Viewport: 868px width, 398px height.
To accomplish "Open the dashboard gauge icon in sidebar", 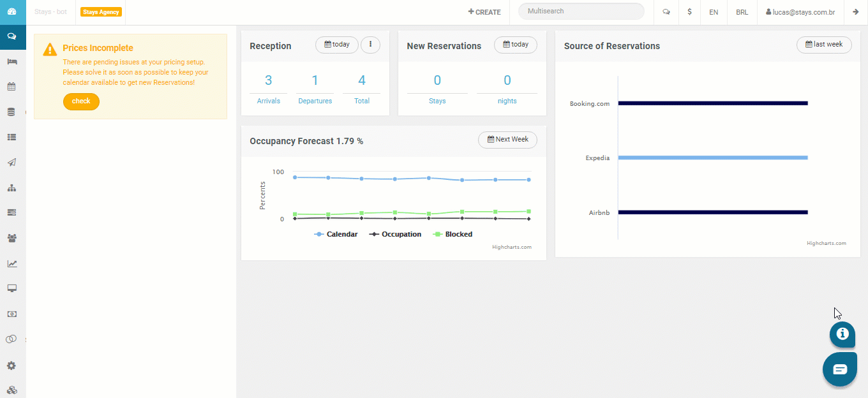I will (x=11, y=11).
